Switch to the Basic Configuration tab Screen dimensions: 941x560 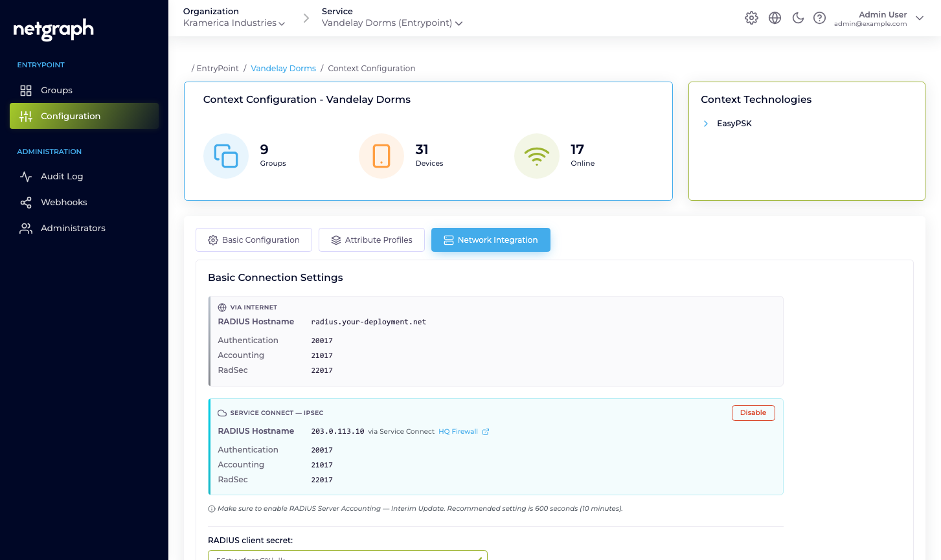pos(254,240)
